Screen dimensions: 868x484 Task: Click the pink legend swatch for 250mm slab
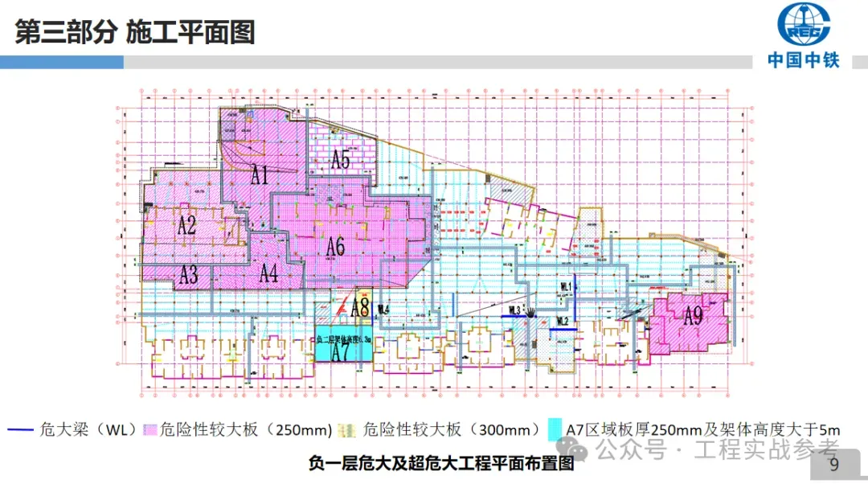150,429
